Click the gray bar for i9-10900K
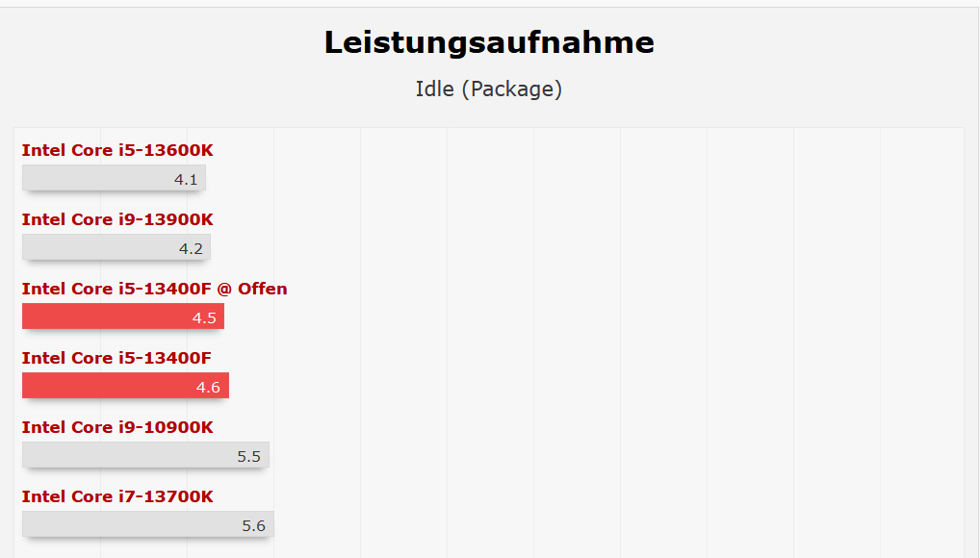Viewport: 980px width, 558px height. [125, 455]
